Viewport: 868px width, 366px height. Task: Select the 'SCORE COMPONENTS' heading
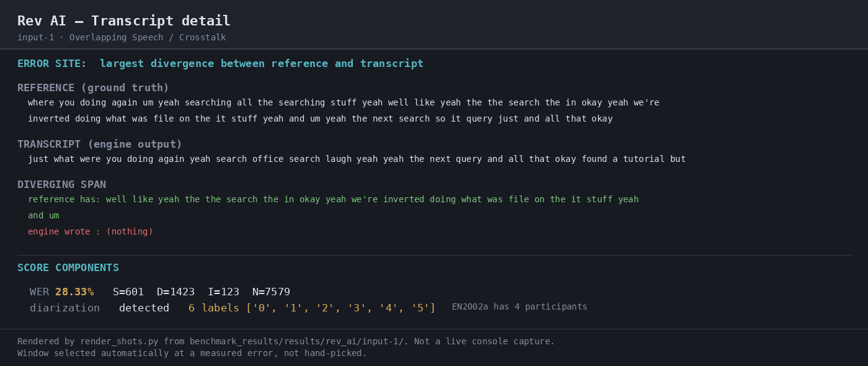point(68,268)
